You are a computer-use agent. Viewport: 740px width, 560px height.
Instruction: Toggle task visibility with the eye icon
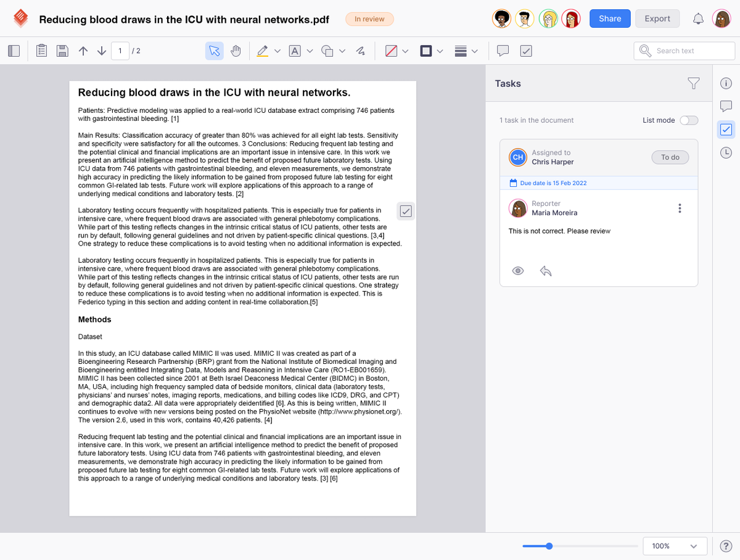(x=518, y=271)
